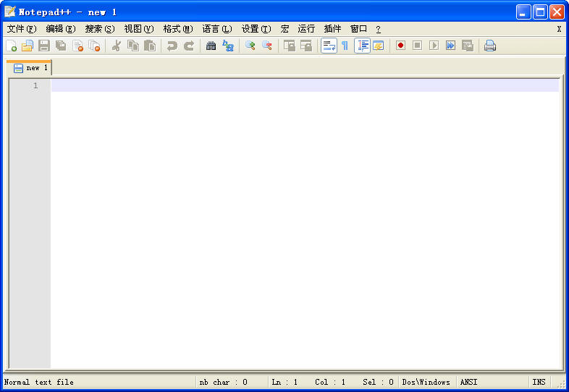This screenshot has width=569, height=392.
Task: Click the Dos\Windows status field
Action: click(426, 382)
